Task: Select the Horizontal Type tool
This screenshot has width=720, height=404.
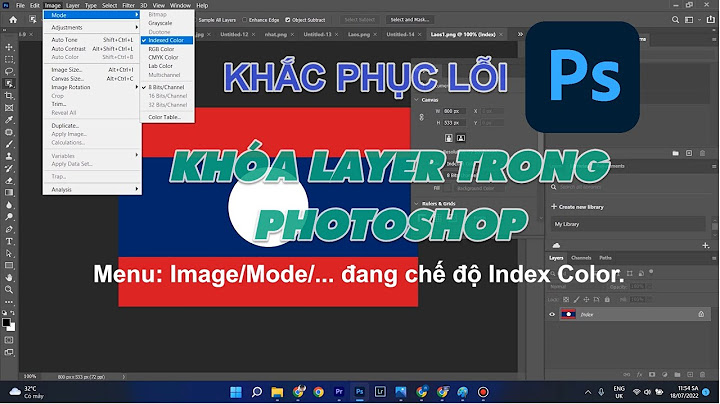Action: pos(9,241)
